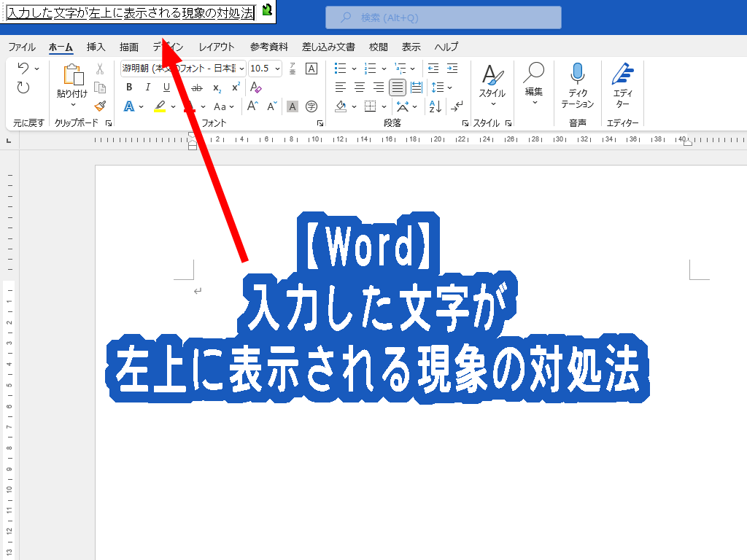Viewport: 747px width, 560px height.
Task: Click the enclosed character border icon
Action: [x=311, y=69]
